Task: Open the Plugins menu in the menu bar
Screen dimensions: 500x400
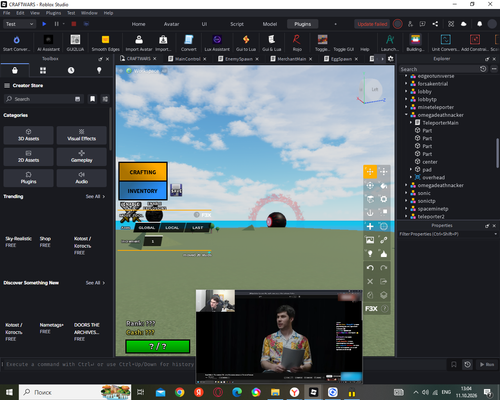Action: pos(53,13)
